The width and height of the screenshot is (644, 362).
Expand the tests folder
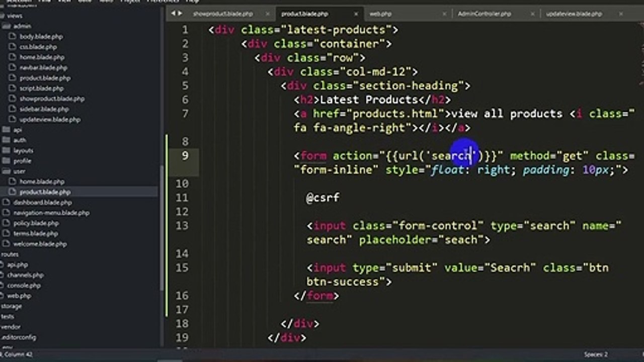pyautogui.click(x=8, y=317)
